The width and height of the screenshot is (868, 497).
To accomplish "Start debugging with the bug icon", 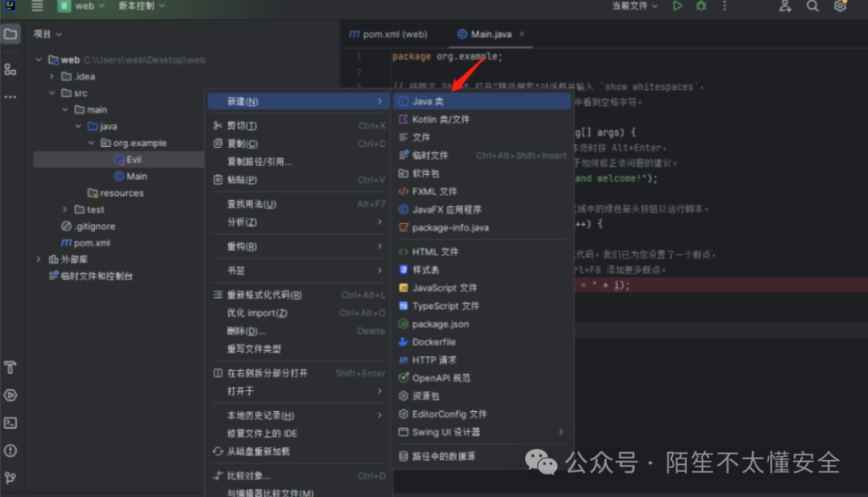I will (700, 6).
